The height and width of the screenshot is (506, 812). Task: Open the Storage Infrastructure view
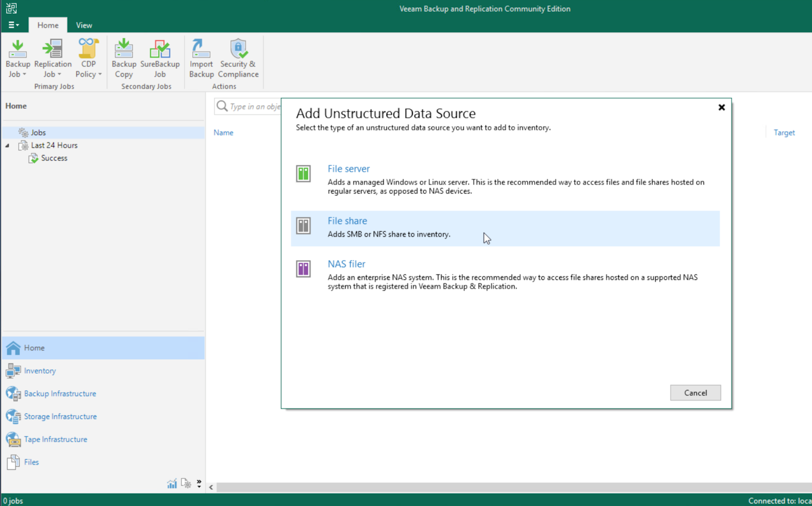point(104,416)
